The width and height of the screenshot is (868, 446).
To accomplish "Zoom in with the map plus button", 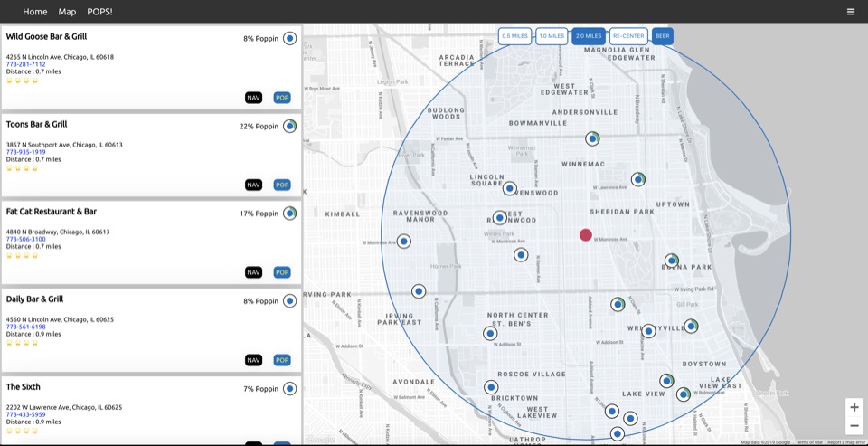I will pos(854,408).
